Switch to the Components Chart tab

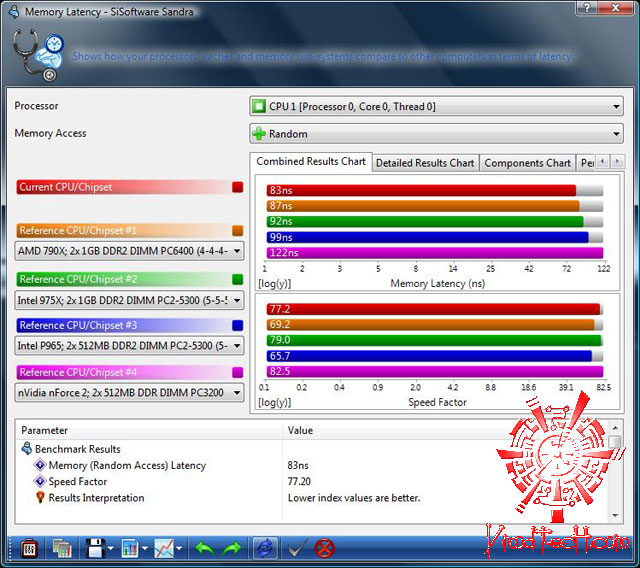coord(527,163)
